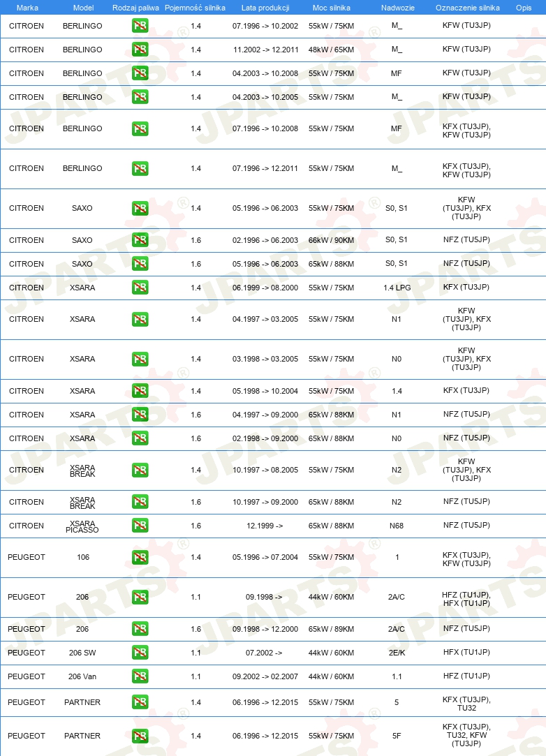This screenshot has height=756, width=546.
Task: Click fuel icon in the Xsara Picasso row
Action: 140,526
